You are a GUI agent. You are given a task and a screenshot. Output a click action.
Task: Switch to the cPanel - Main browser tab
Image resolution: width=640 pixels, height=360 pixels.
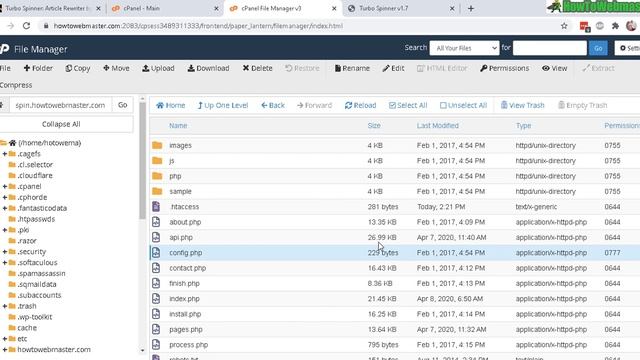tap(165, 8)
